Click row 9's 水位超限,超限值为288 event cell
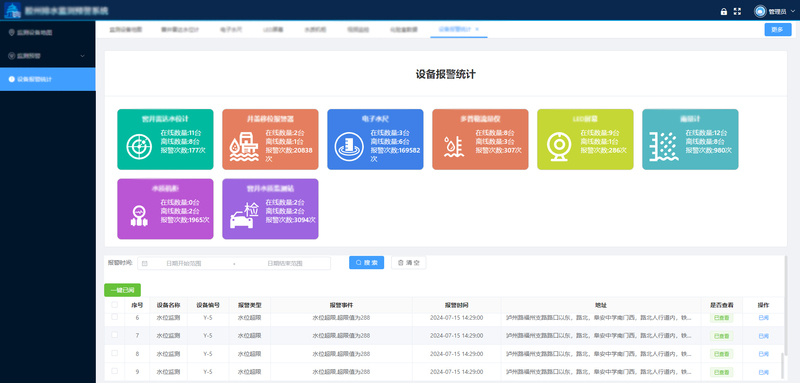The width and height of the screenshot is (800, 383). [x=341, y=372]
